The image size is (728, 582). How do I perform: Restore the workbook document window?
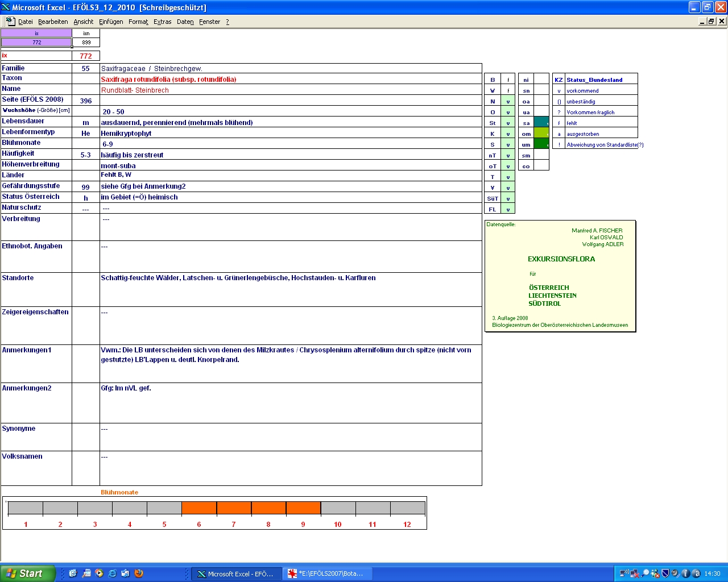712,21
